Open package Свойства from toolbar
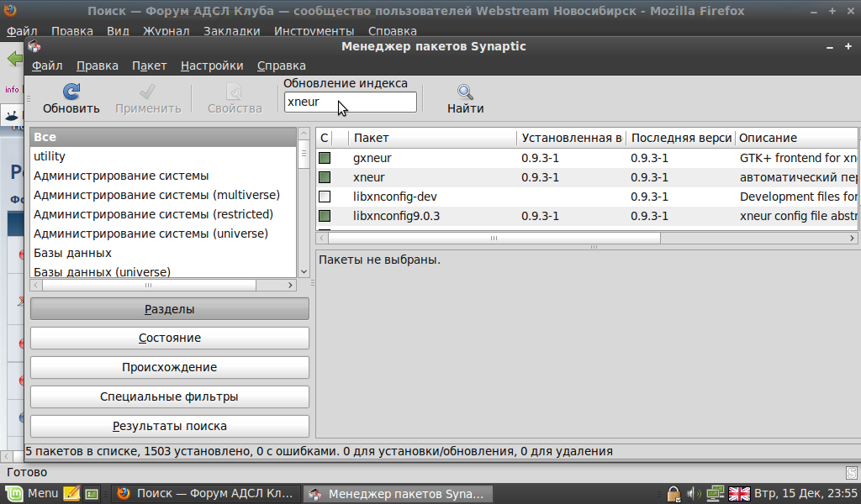Image resolution: width=861 pixels, height=504 pixels. [x=235, y=99]
